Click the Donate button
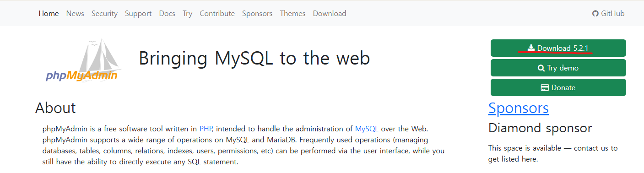The height and width of the screenshot is (173, 644). 558,87
